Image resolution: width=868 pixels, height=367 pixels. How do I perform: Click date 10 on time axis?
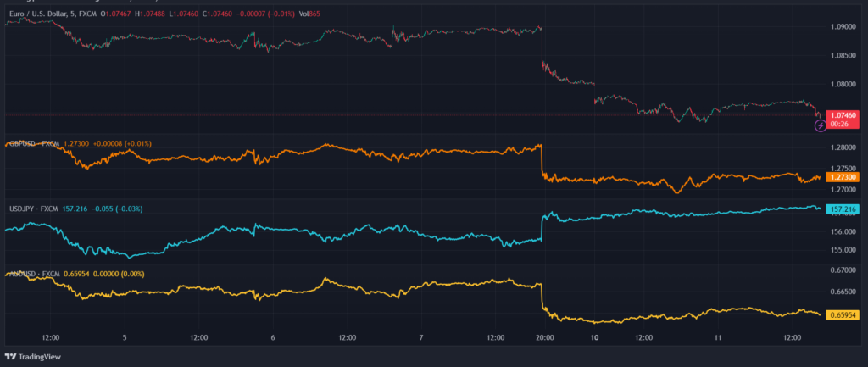coord(595,337)
